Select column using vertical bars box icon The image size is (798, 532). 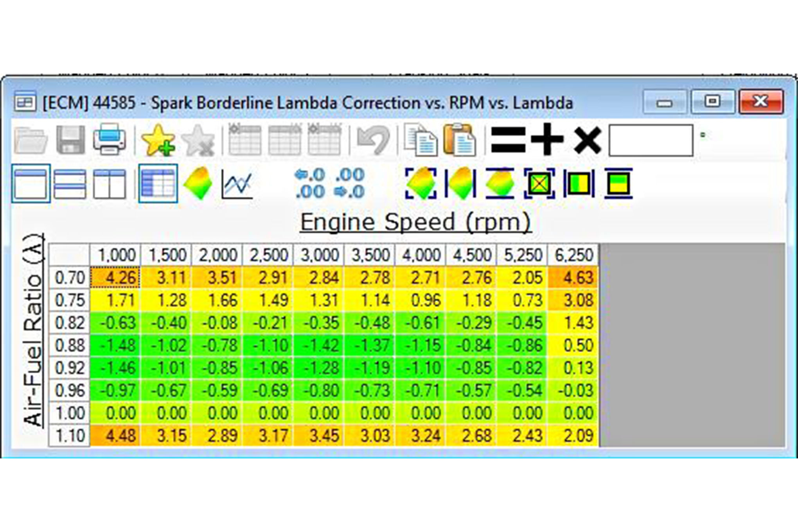(x=579, y=183)
